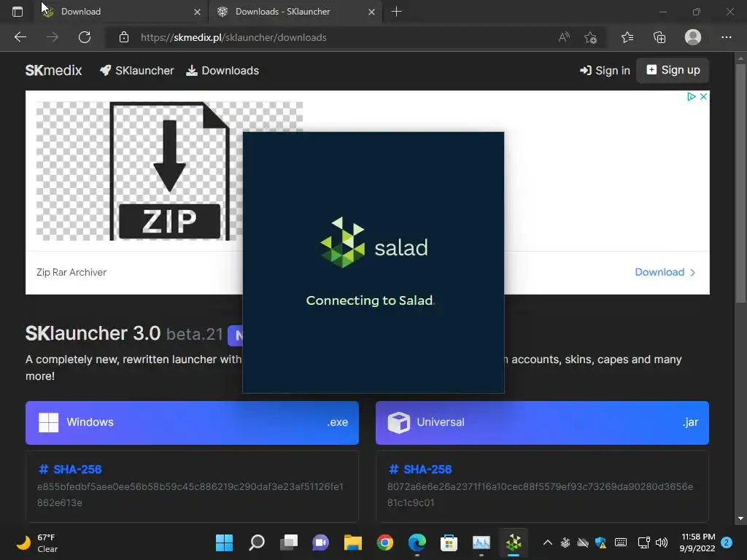Image resolution: width=747 pixels, height=560 pixels.
Task: Switch to Microsoft Edge in taskbar
Action: pos(417,542)
